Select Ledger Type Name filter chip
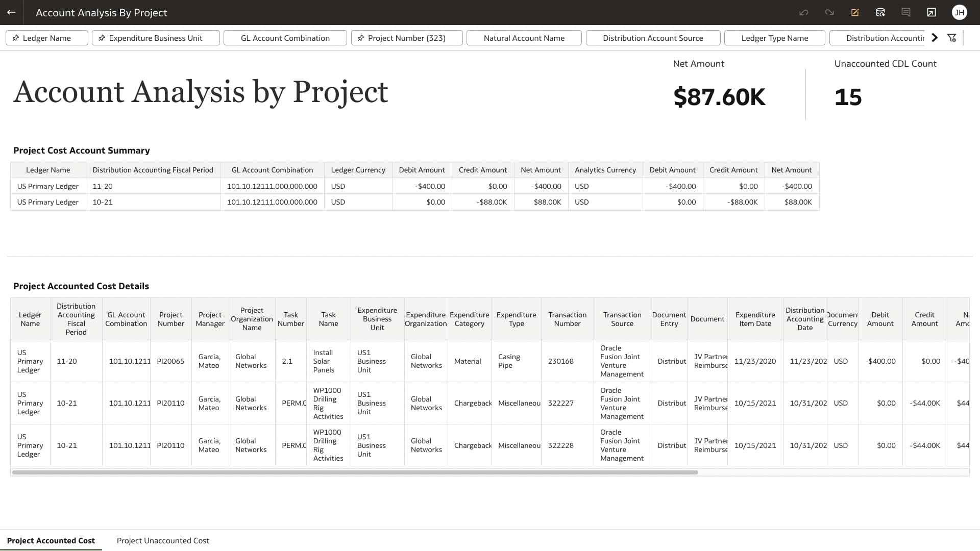Viewport: 980px width, 551px height. [775, 38]
